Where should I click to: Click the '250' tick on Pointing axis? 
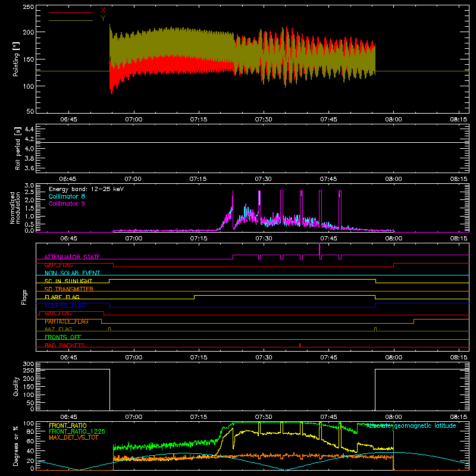(28, 7)
